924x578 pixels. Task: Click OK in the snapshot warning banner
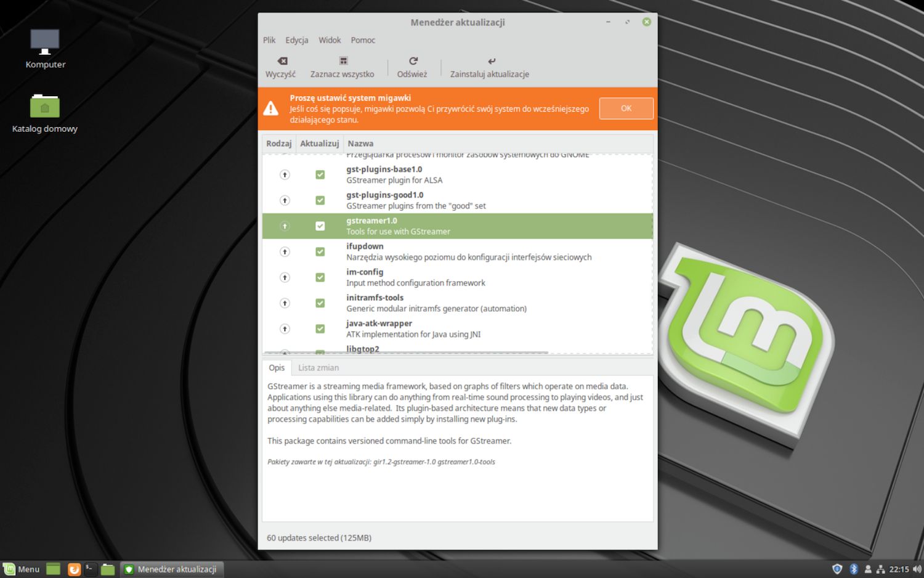[x=626, y=108]
